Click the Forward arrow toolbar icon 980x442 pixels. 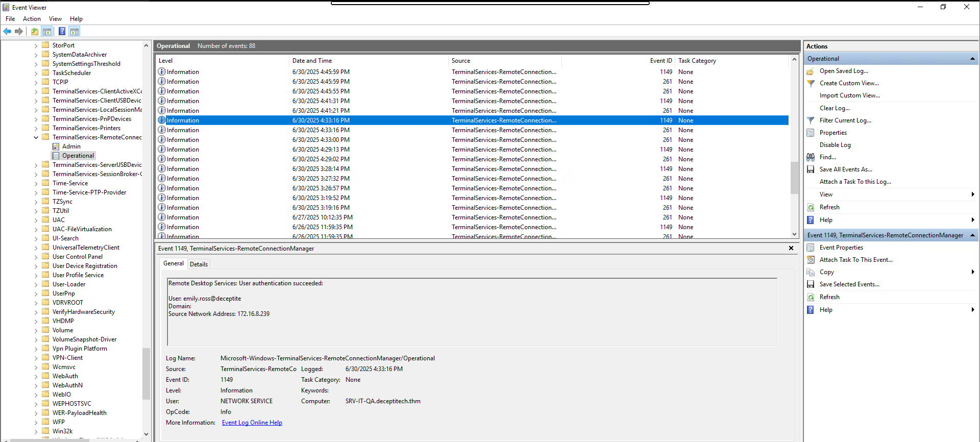(x=19, y=32)
